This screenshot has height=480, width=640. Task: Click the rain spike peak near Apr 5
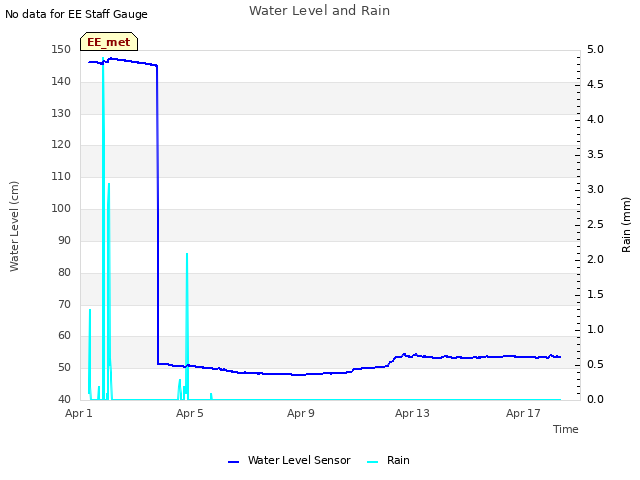tap(187, 254)
